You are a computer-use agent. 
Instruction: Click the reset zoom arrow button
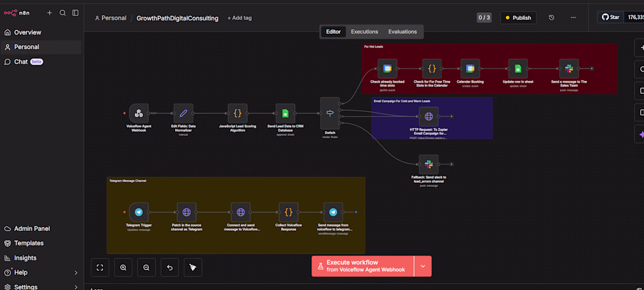coord(170,267)
